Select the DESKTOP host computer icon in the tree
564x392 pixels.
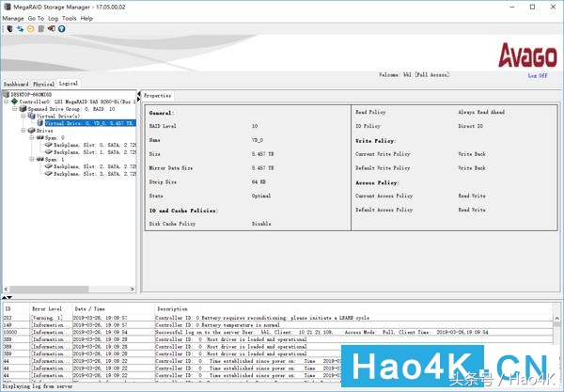point(6,94)
